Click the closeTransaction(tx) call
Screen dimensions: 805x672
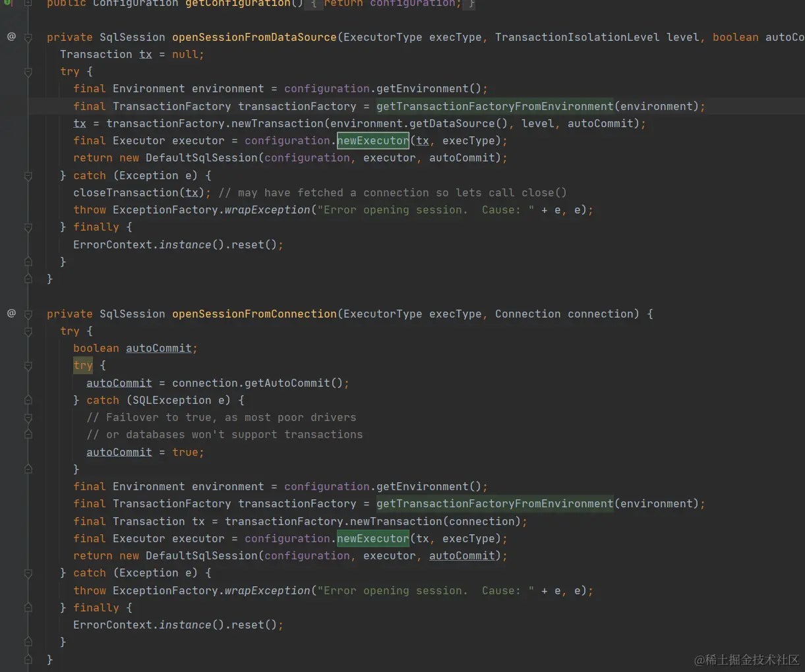[138, 192]
